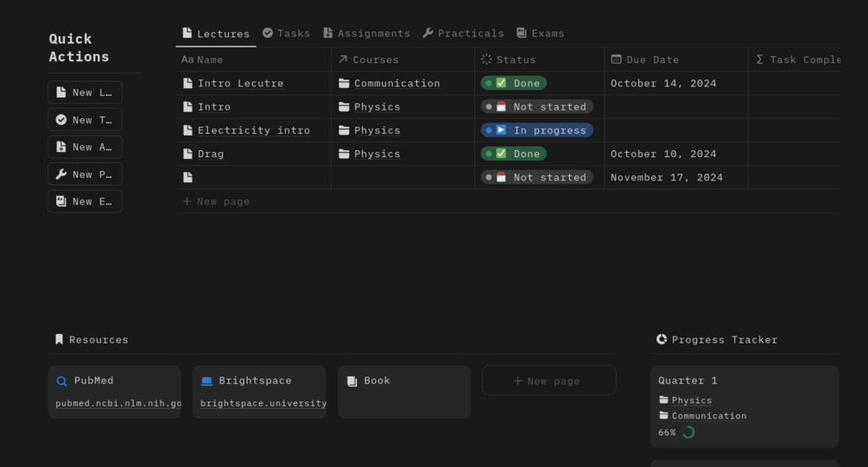
Task: Add a new page in Resources
Action: point(548,381)
